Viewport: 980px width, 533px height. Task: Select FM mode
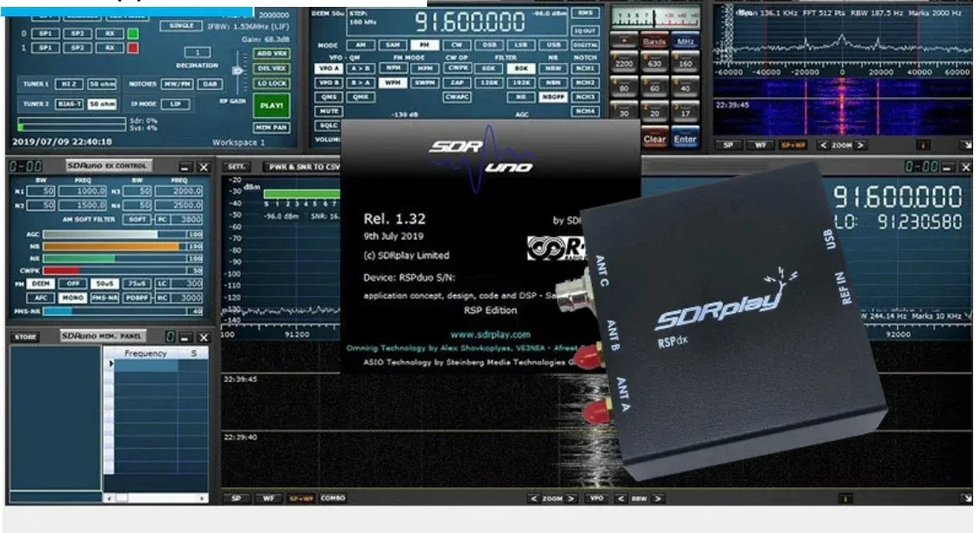click(424, 45)
